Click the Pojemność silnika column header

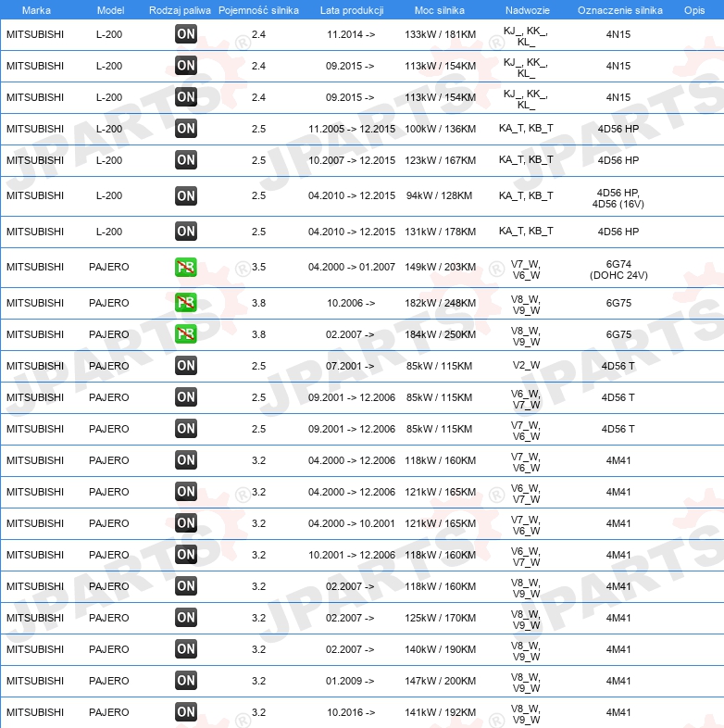258,10
